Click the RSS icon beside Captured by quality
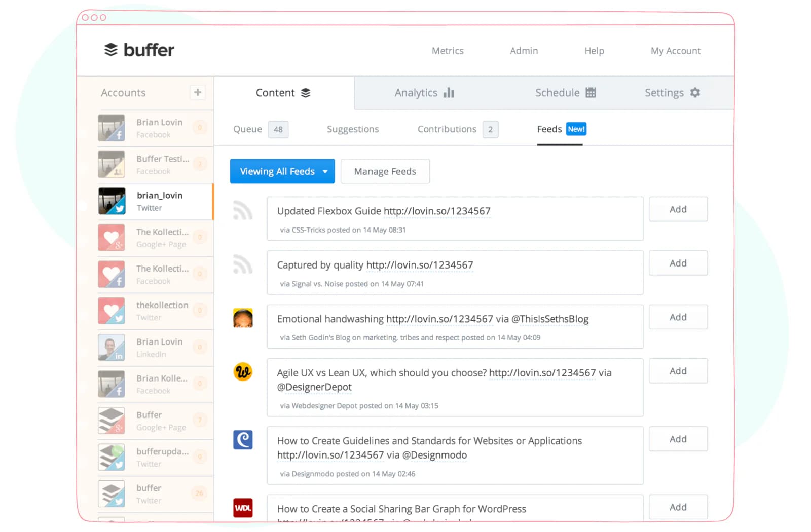 243,264
